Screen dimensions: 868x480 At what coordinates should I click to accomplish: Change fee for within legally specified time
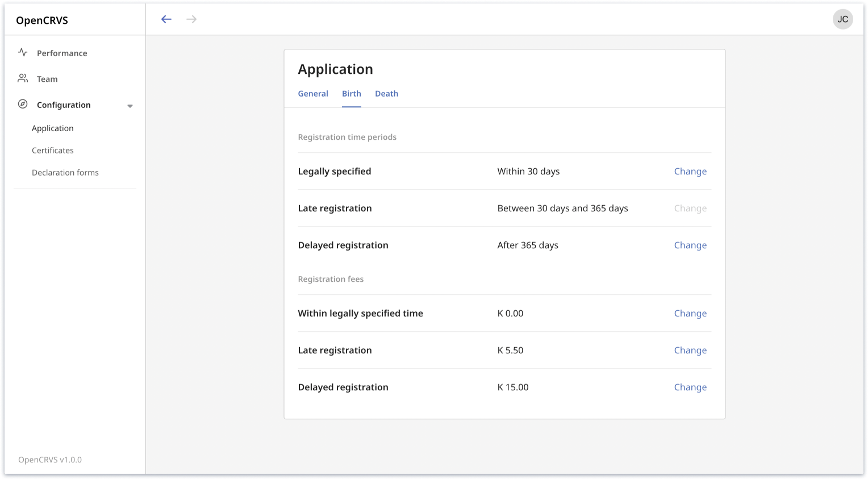coord(690,314)
